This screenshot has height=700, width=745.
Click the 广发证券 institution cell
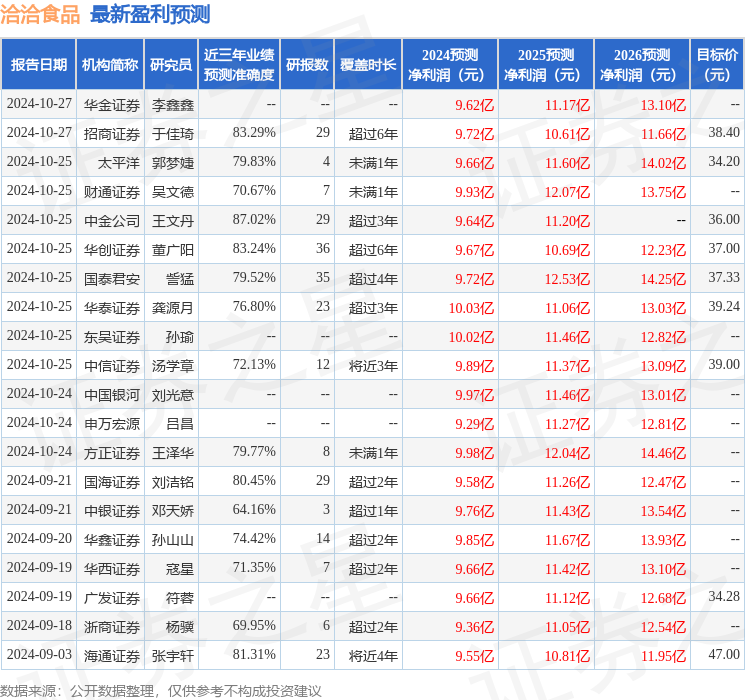coord(112,598)
